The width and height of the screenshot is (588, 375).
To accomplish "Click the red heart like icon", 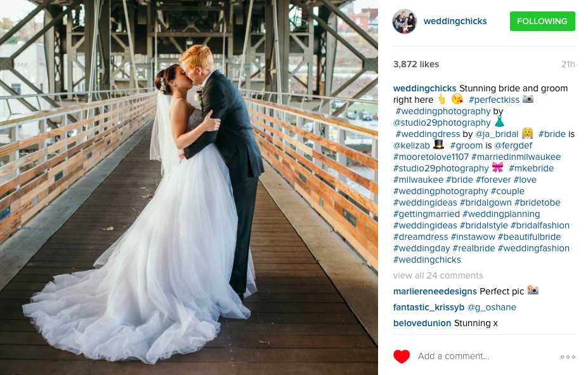I will [x=402, y=356].
